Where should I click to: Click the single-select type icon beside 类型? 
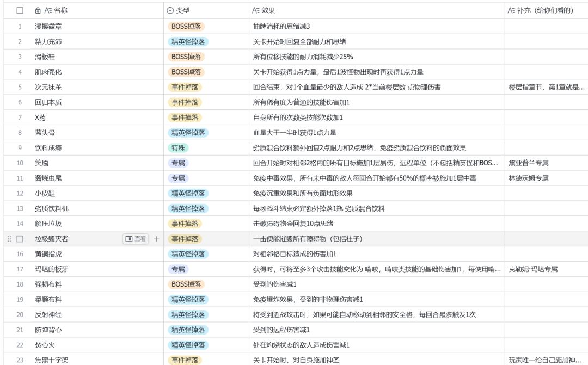pyautogui.click(x=170, y=10)
